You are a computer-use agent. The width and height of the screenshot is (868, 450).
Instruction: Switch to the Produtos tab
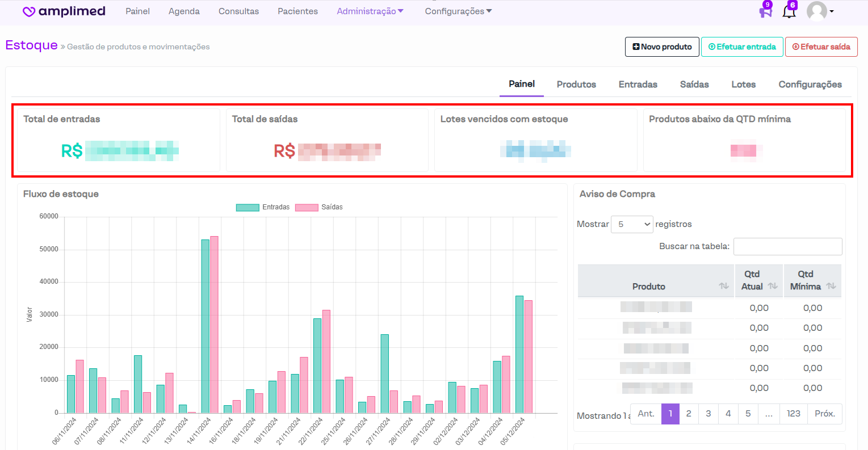(576, 85)
